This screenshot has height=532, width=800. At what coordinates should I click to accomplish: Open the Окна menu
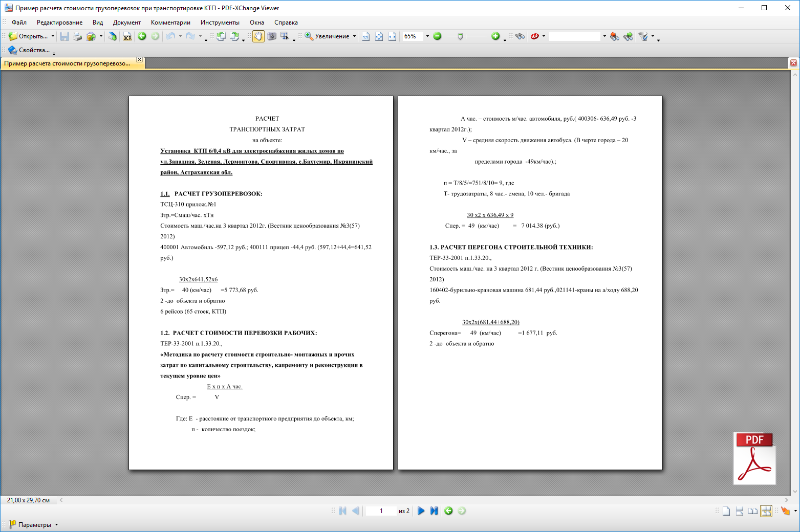pos(257,23)
